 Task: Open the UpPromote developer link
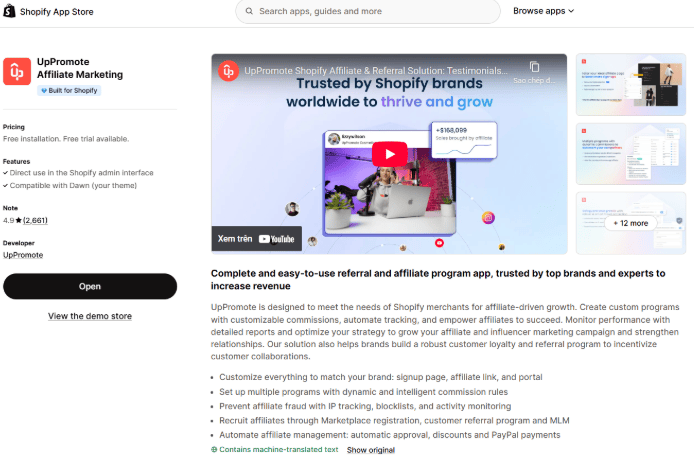[x=23, y=255]
